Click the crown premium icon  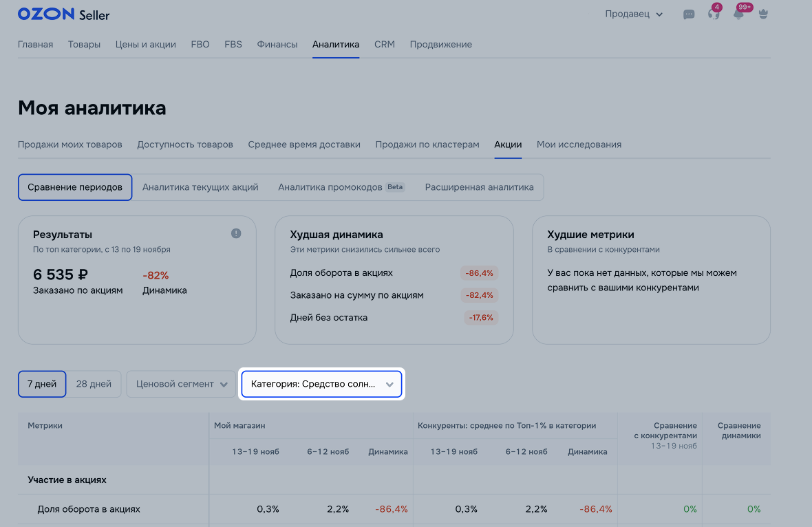(763, 14)
